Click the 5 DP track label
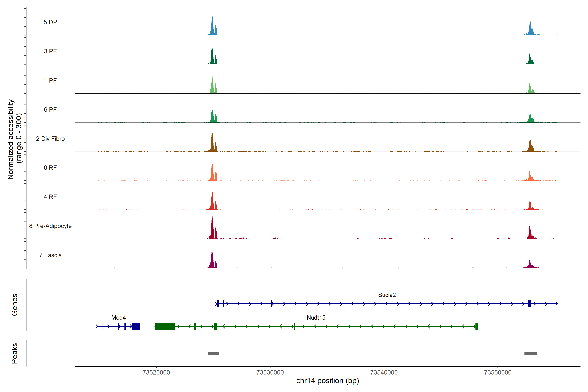The width and height of the screenshot is (588, 392). coord(50,22)
